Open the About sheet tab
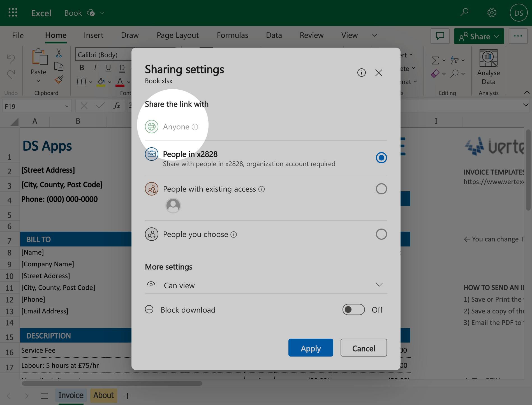Viewport: 532px width, 405px height. (103, 395)
